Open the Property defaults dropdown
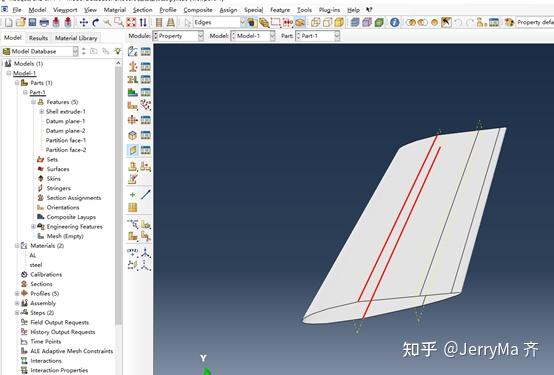Viewport: 554px width, 375px height. click(x=535, y=23)
